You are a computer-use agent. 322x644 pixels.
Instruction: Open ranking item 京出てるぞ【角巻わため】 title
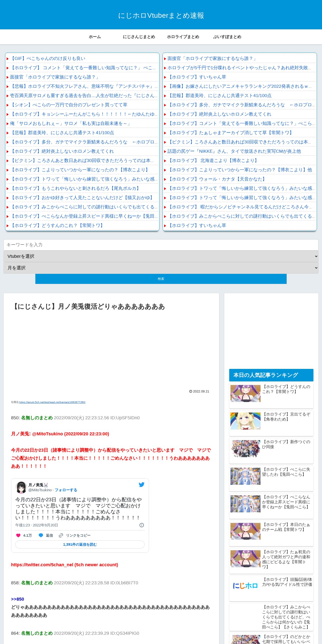point(286,417)
